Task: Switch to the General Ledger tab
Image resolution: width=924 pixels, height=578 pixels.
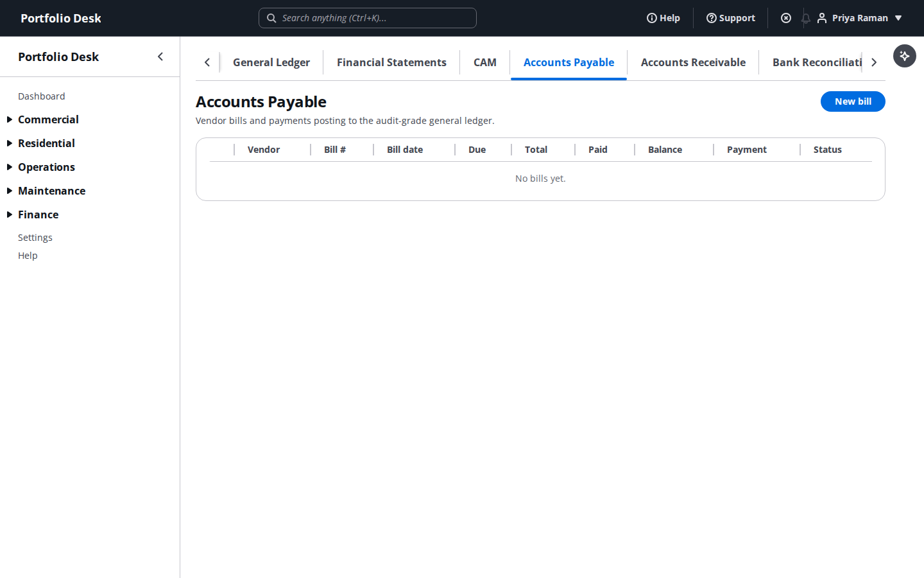Action: 271,62
